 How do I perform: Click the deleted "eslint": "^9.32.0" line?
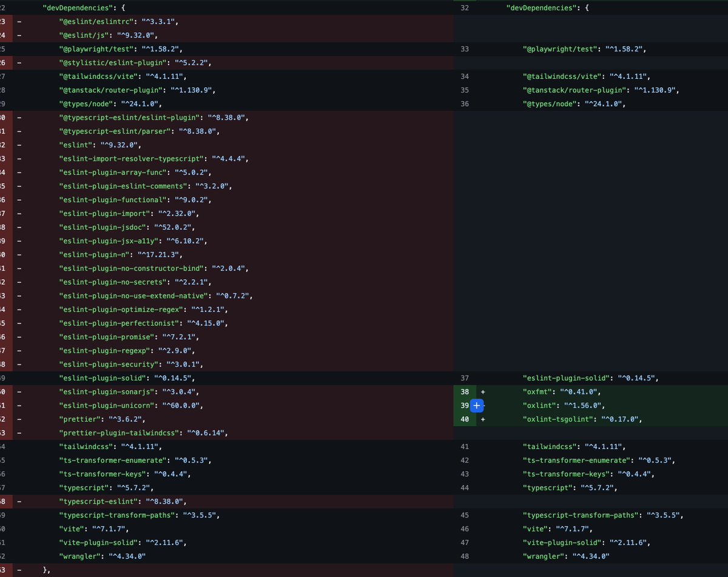(x=227, y=145)
